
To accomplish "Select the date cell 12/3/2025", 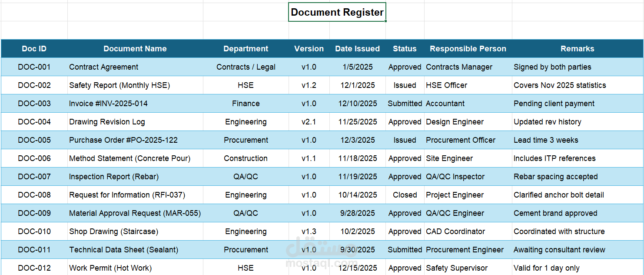I will 358,140.
